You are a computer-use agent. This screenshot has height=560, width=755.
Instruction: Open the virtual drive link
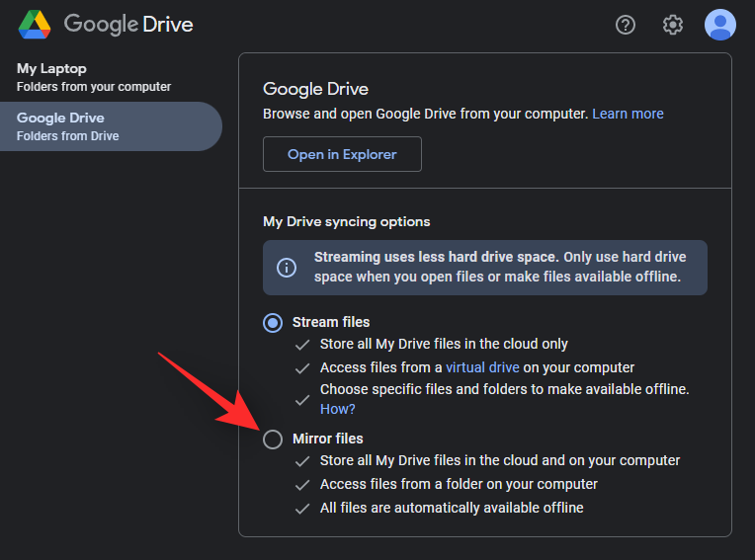click(x=482, y=367)
